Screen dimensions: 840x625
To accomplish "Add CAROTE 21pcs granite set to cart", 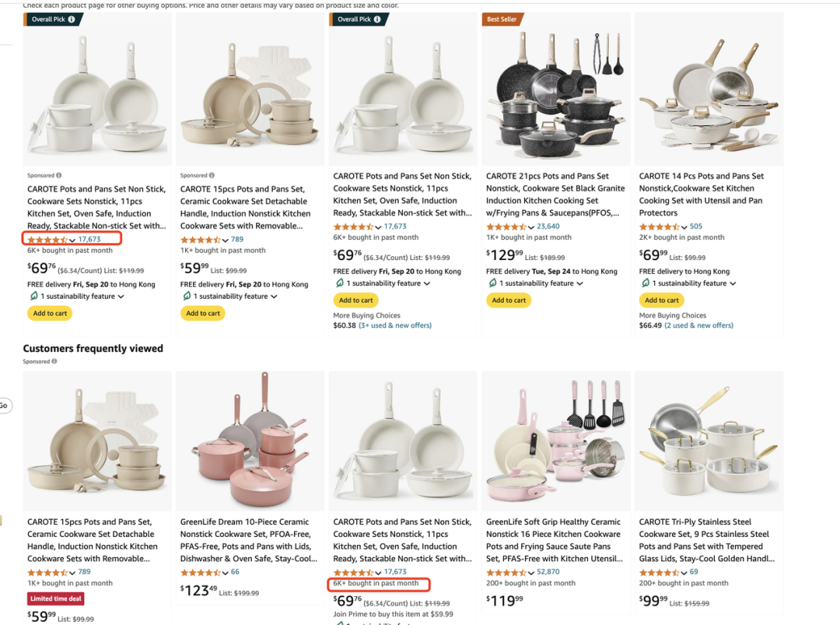I will coord(509,300).
